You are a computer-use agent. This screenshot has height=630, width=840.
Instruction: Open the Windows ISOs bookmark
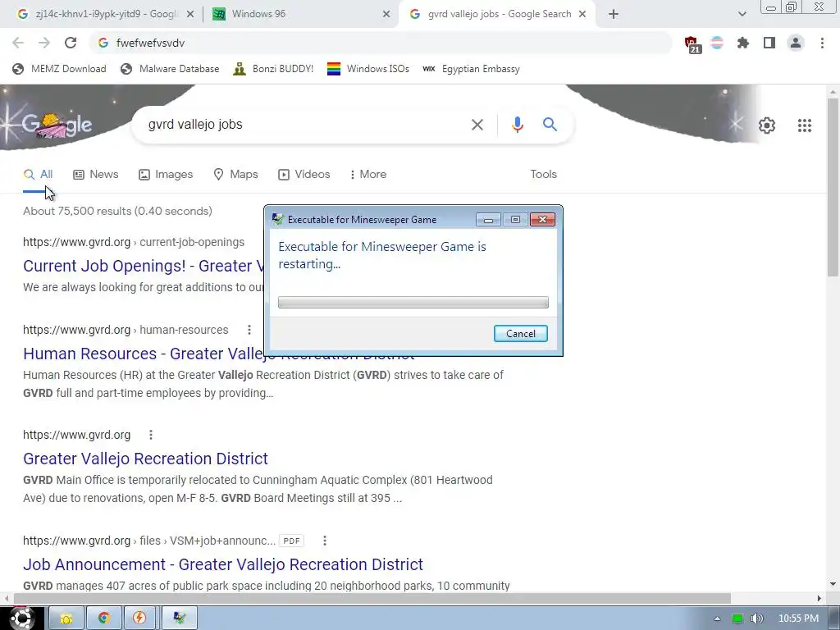[x=368, y=69]
